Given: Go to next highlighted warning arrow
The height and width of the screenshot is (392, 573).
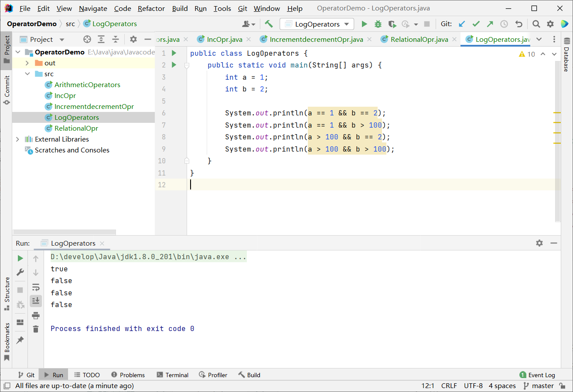Looking at the screenshot, I should click(555, 54).
